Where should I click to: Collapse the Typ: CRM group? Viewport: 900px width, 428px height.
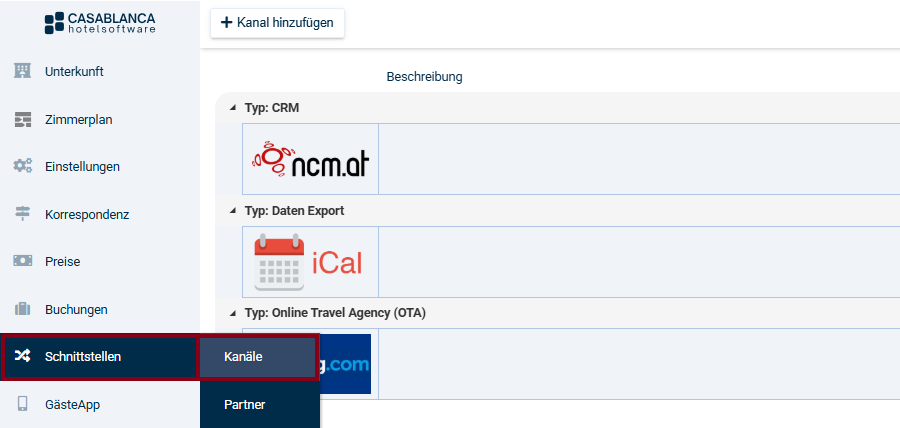tap(233, 107)
